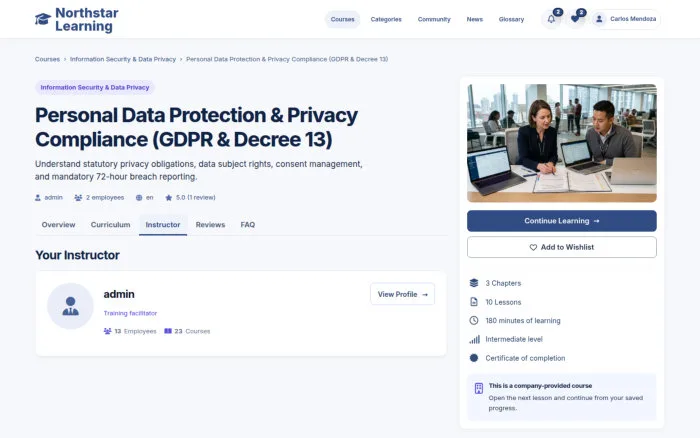Click the user avatar icon beside Carlos Mendoza
Image resolution: width=700 pixels, height=438 pixels.
tap(600, 19)
